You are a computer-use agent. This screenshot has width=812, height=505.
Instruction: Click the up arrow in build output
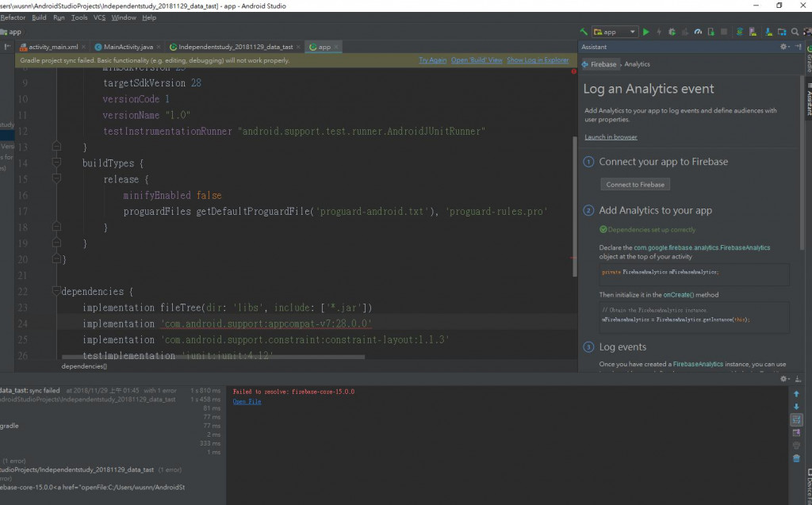[x=796, y=394]
